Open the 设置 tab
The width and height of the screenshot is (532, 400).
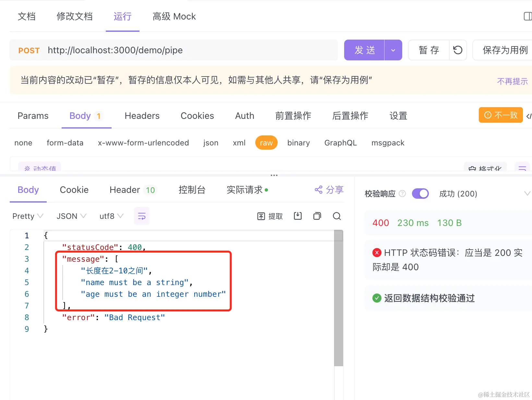398,116
